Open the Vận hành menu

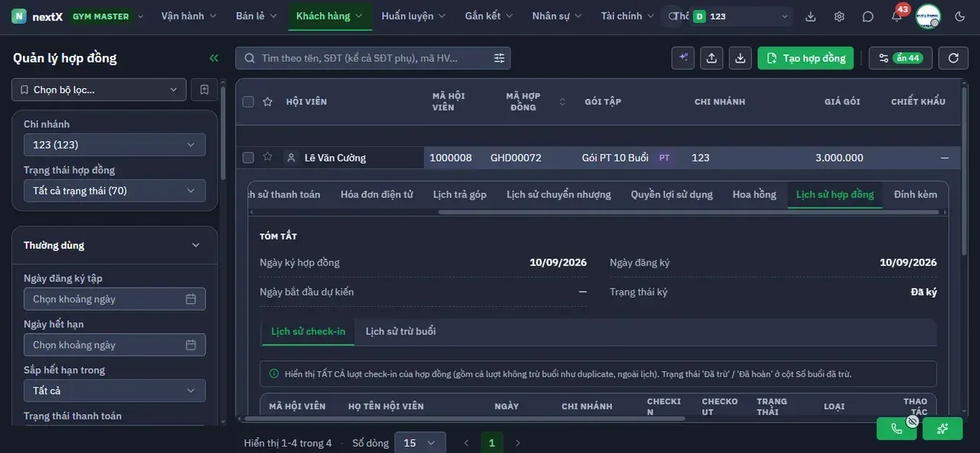point(189,16)
